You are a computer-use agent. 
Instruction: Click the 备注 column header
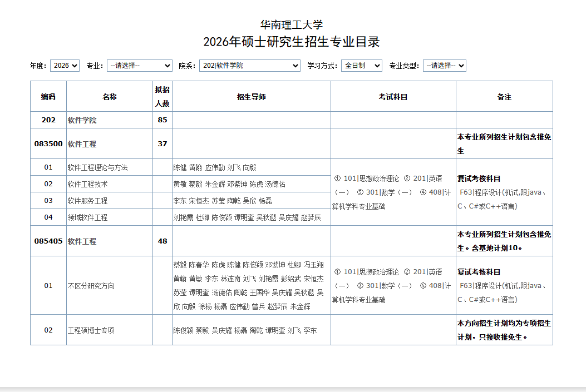[504, 97]
